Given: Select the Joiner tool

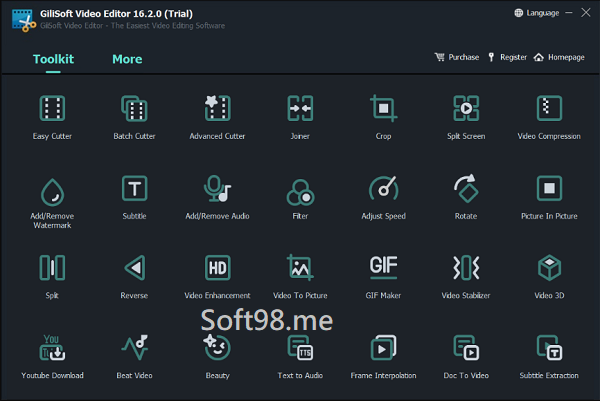Looking at the screenshot, I should tap(300, 117).
